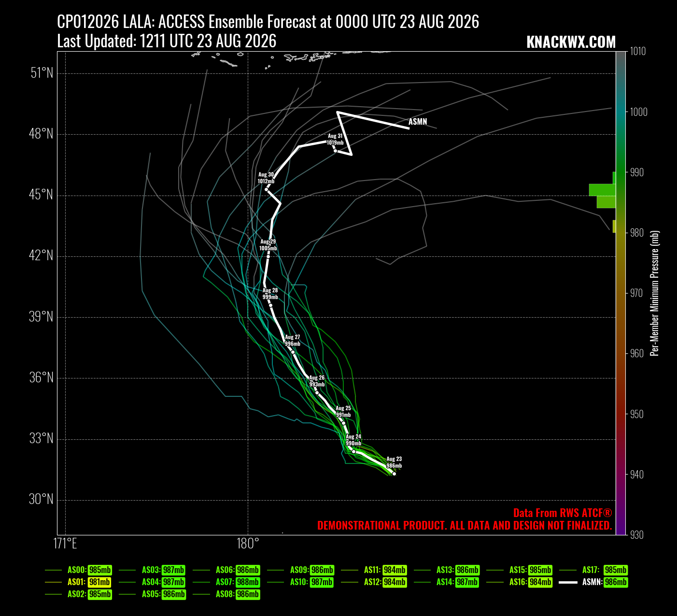Screen dimensions: 677x616
Task: Click the 180° longitude axis label
Action: (x=248, y=544)
